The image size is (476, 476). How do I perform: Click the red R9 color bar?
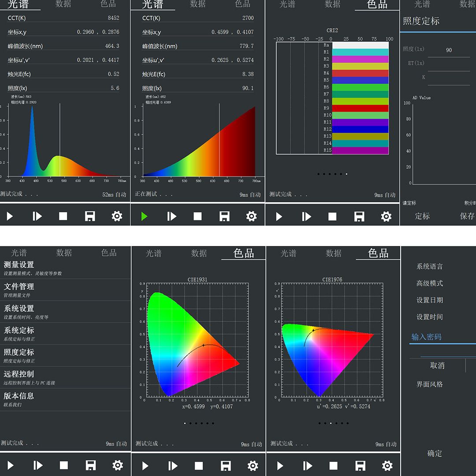[360, 108]
